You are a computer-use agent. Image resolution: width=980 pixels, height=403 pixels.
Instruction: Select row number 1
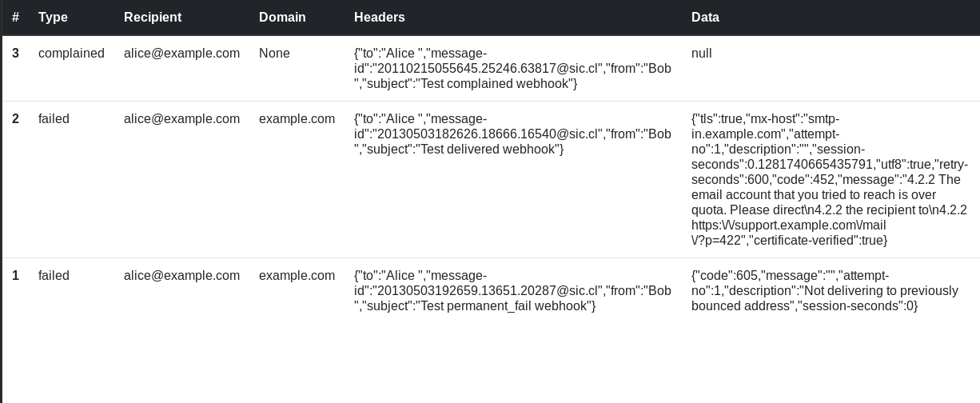(x=16, y=276)
